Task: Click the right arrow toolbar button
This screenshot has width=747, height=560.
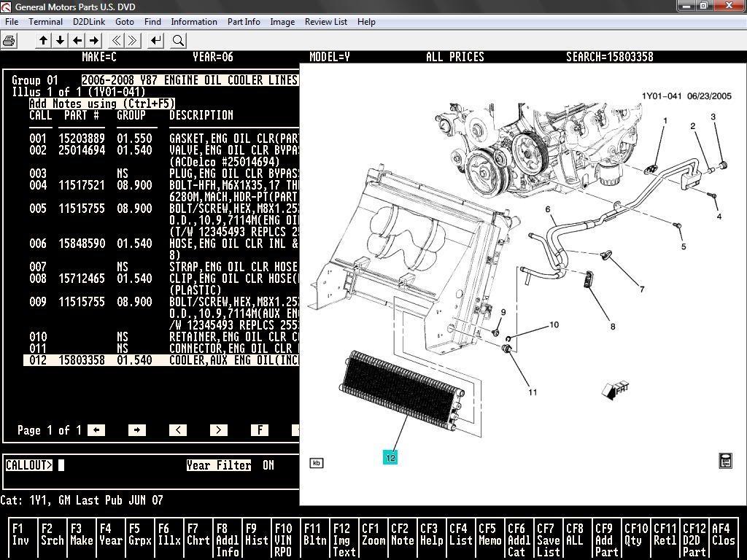Action: click(x=94, y=41)
